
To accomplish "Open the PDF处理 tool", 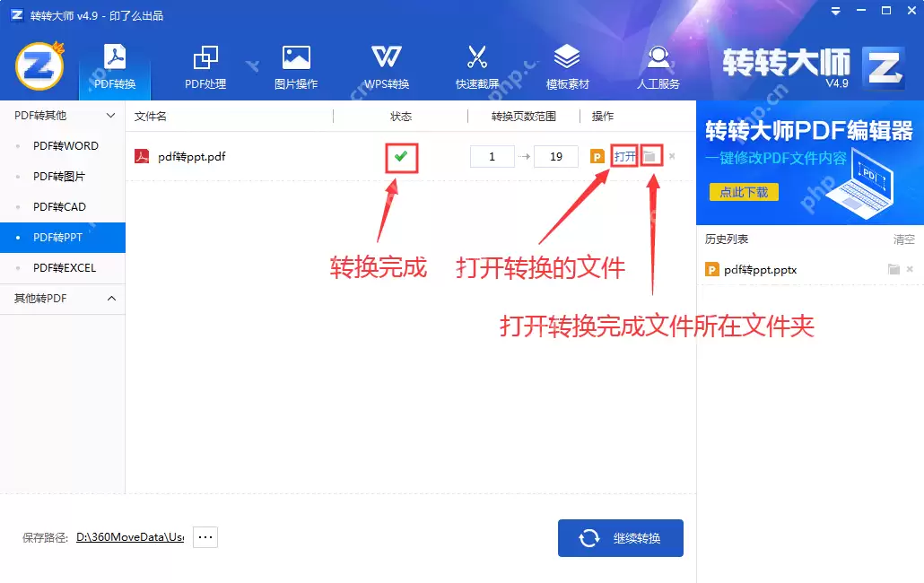I will [x=205, y=67].
